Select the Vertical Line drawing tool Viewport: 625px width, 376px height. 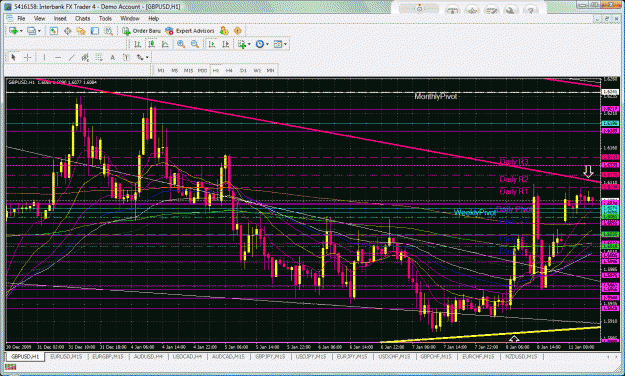pyautogui.click(x=44, y=57)
